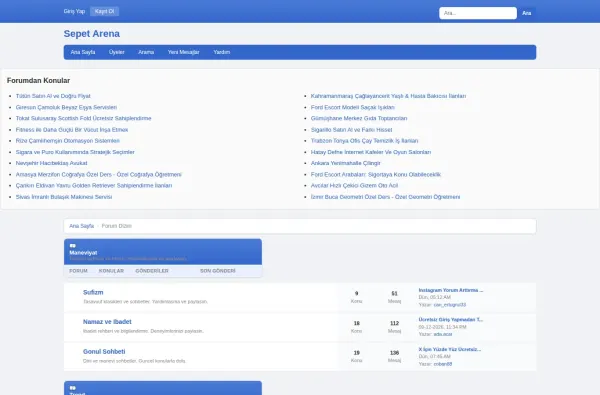Image resolution: width=600 pixels, height=395 pixels.
Task: Click the SON GÖNDERİ column header
Action: click(x=218, y=271)
